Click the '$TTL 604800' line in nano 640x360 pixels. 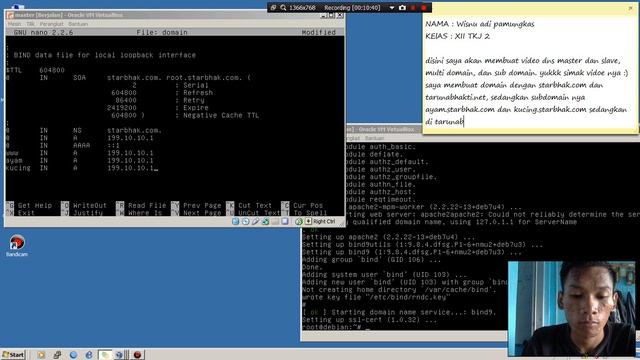pyautogui.click(x=35, y=70)
